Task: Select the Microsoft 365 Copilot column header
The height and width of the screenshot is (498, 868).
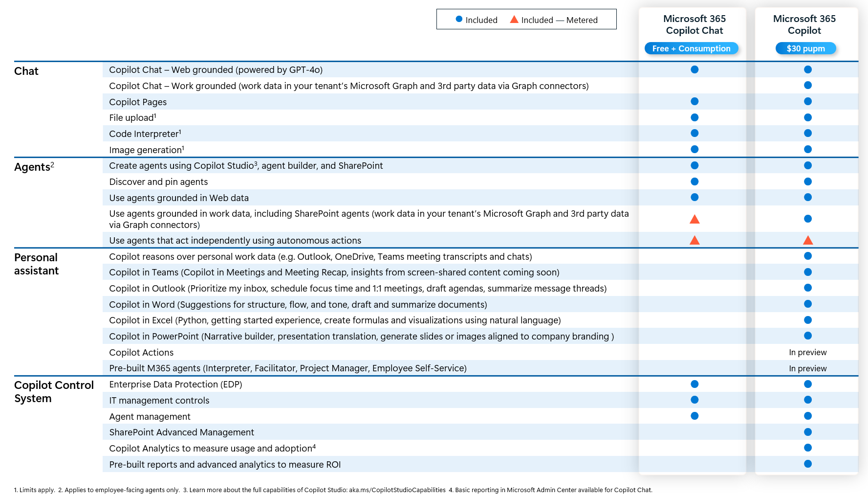Action: click(805, 24)
